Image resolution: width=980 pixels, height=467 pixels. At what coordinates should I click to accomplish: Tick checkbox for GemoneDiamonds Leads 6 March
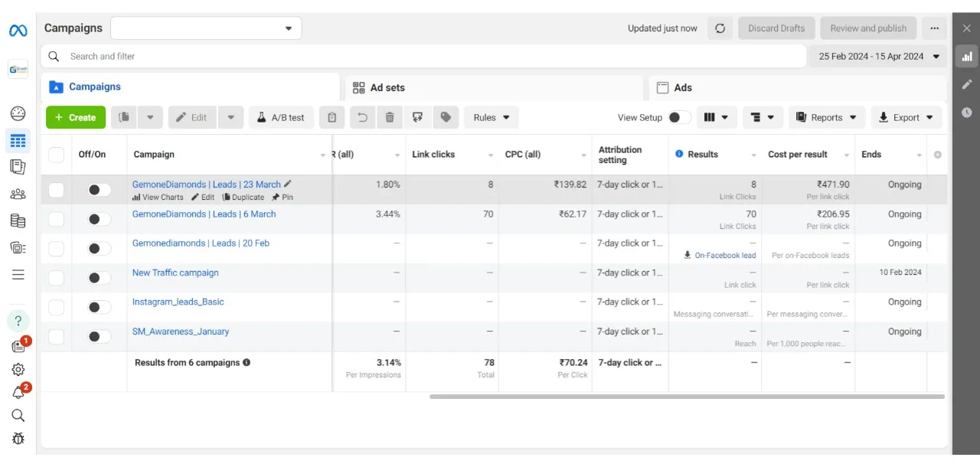click(56, 219)
